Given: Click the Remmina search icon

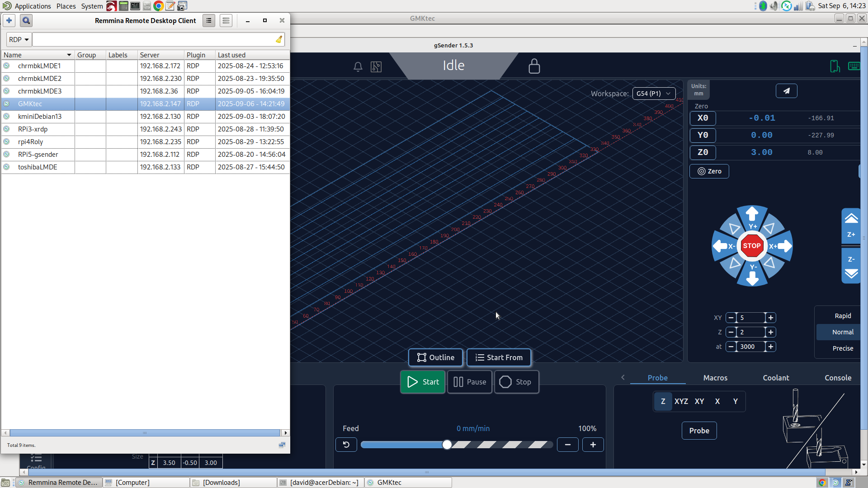Looking at the screenshot, I should click(x=26, y=20).
